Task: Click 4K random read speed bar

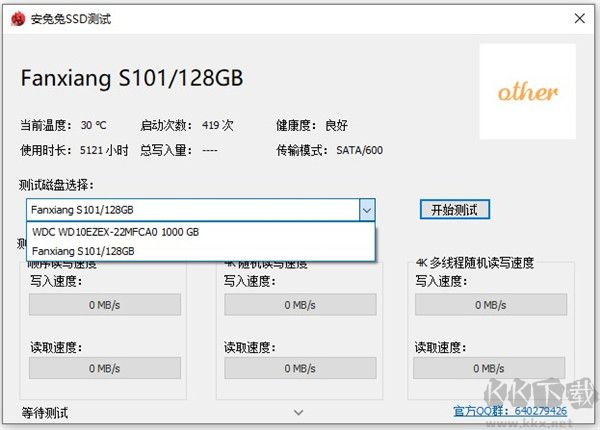Action: coord(300,368)
